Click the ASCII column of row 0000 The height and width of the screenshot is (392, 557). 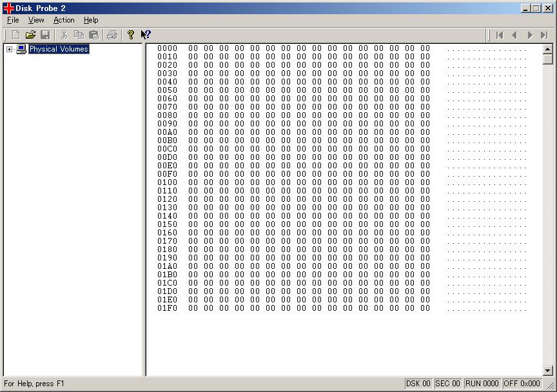tap(487, 49)
